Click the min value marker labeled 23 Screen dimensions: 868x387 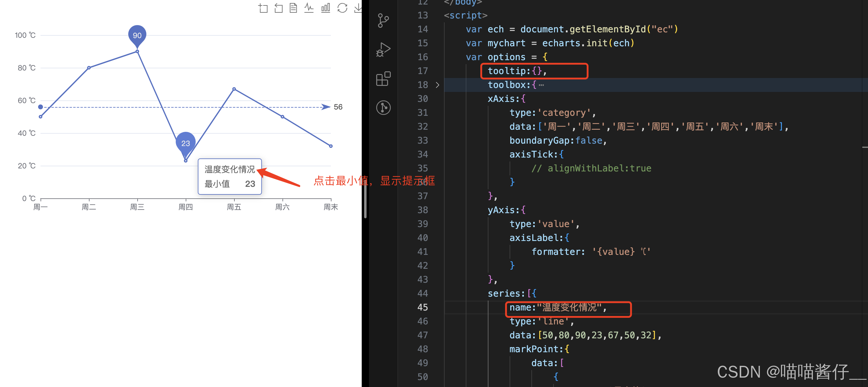(x=186, y=144)
